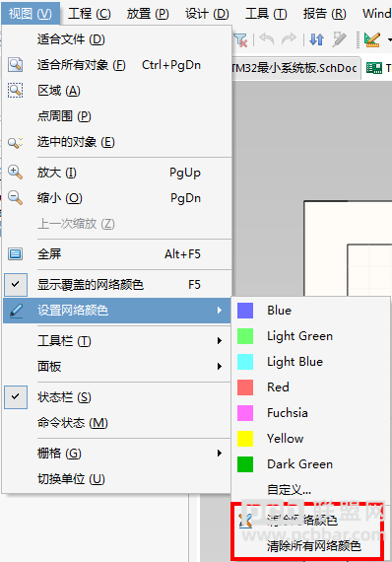This screenshot has height=562, width=392.
Task: Click the fit all objects magnifier icon
Action: pos(15,65)
